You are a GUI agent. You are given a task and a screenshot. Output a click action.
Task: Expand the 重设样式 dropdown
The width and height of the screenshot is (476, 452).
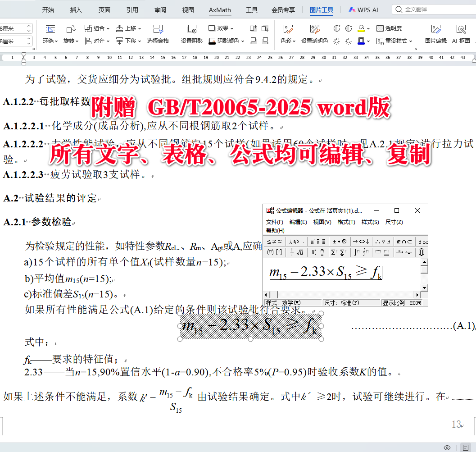click(401, 41)
